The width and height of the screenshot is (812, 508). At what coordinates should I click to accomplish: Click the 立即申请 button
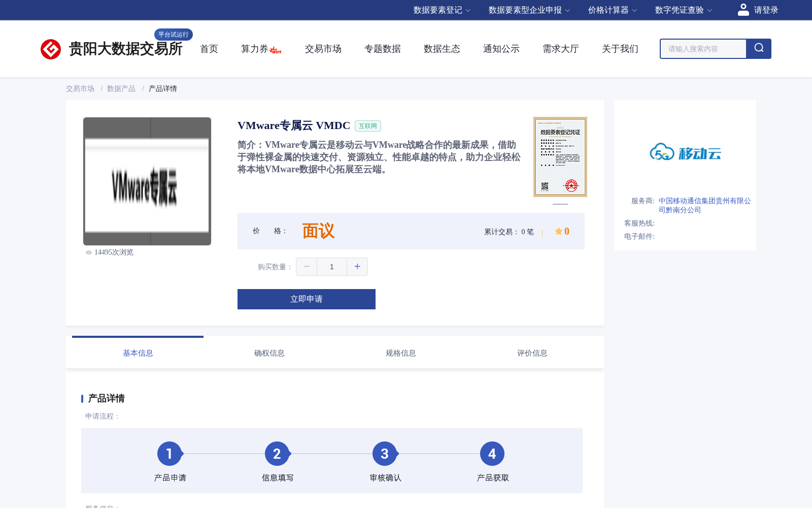point(307,299)
